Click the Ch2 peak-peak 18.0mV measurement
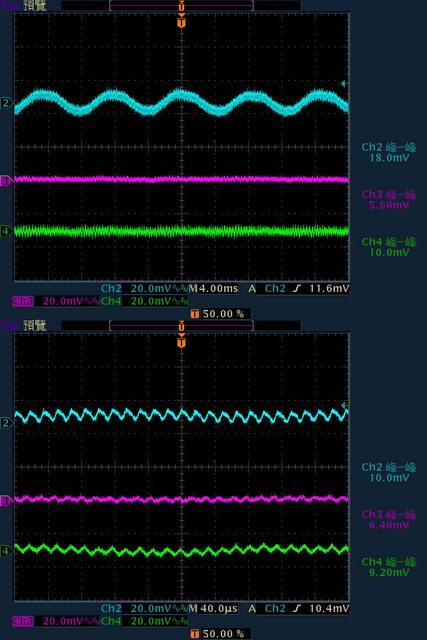The width and height of the screenshot is (427, 640). [389, 152]
